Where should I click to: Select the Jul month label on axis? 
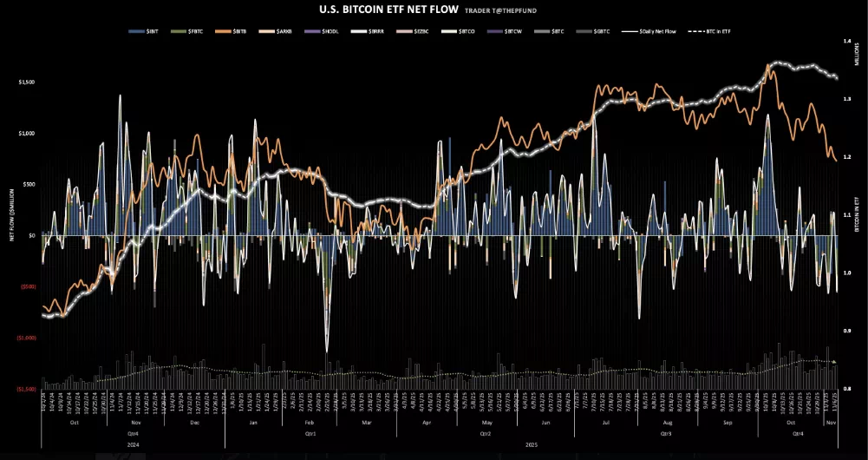[x=605, y=423]
